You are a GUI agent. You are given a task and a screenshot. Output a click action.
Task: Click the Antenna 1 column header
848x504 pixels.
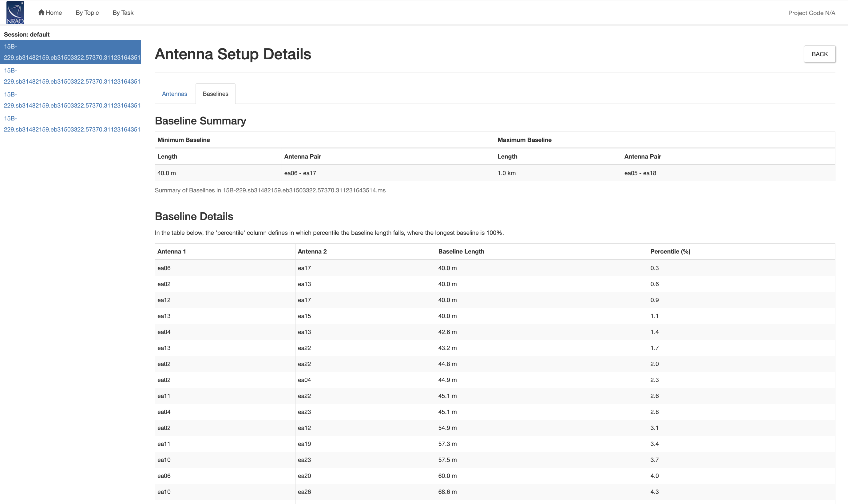[225, 252]
